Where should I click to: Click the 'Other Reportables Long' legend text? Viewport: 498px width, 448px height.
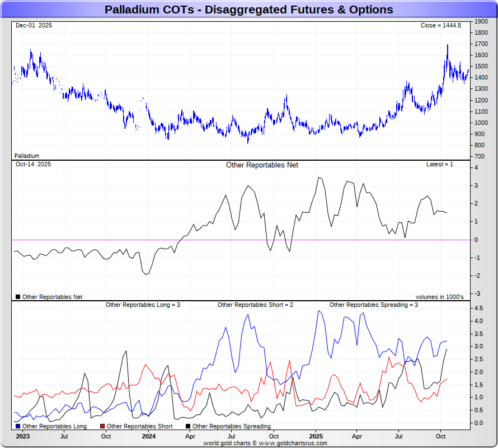[54, 426]
